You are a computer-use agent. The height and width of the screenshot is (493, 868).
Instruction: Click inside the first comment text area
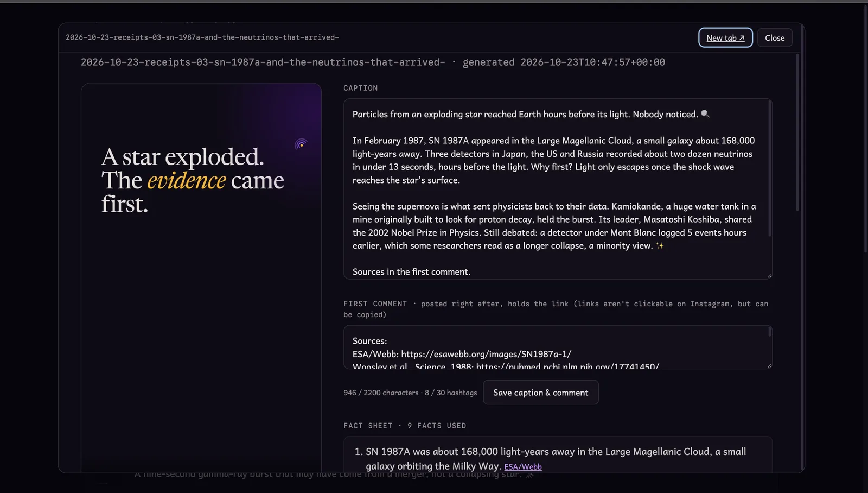pyautogui.click(x=558, y=347)
